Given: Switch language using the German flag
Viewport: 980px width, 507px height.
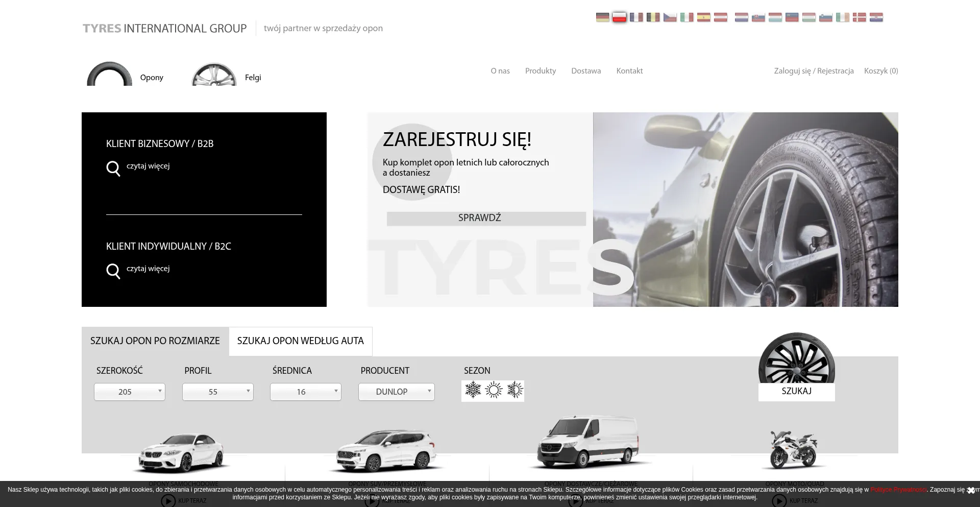Looking at the screenshot, I should pos(602,17).
